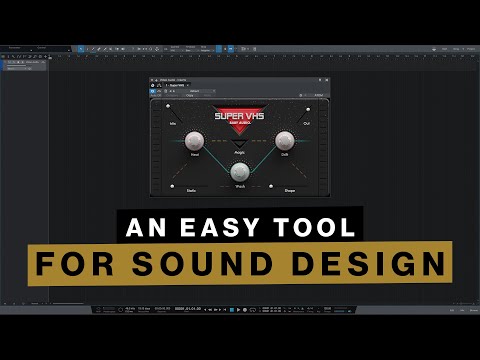Viewport: 480px width, 360px height.
Task: Click the Compare button in plugin header
Action: (x=172, y=95)
